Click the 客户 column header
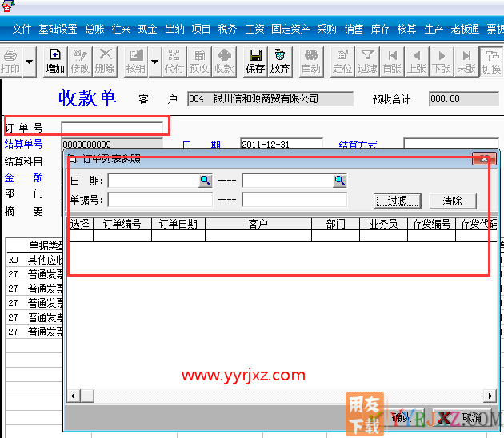 [x=258, y=224]
